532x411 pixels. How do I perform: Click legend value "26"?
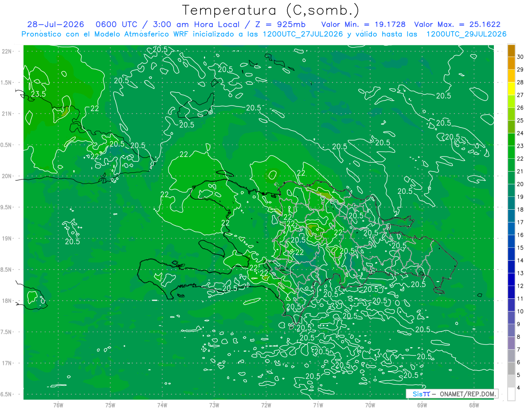520,108
